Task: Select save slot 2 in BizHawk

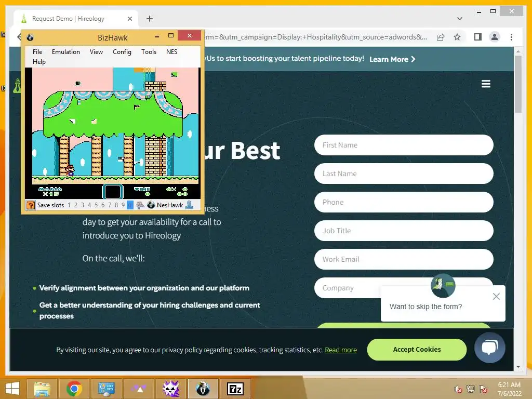Action: point(76,205)
